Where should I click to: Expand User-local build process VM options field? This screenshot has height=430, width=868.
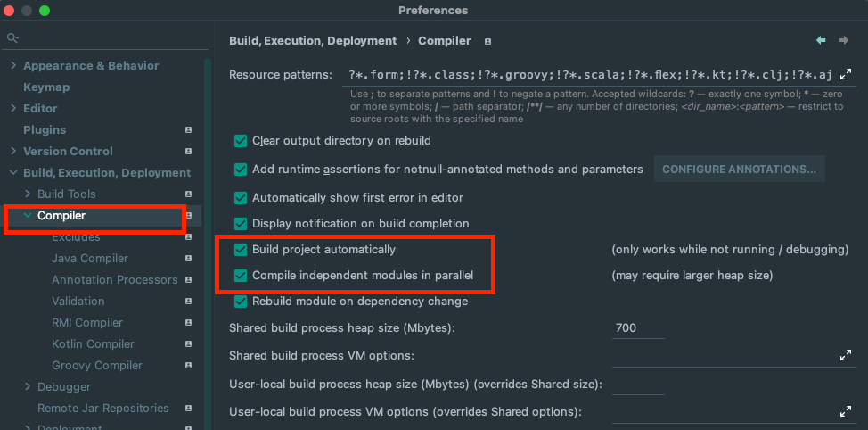(x=846, y=411)
